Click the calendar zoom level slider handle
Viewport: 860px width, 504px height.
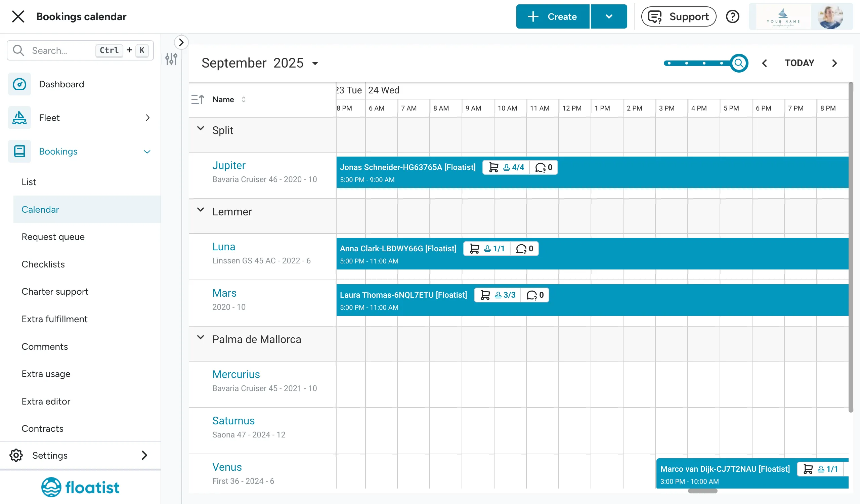click(739, 63)
